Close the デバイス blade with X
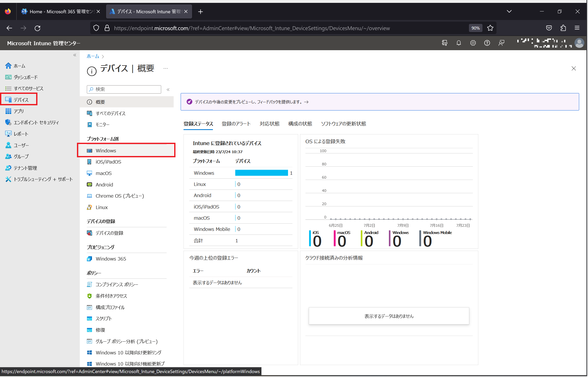This screenshot has width=588, height=377. point(574,69)
